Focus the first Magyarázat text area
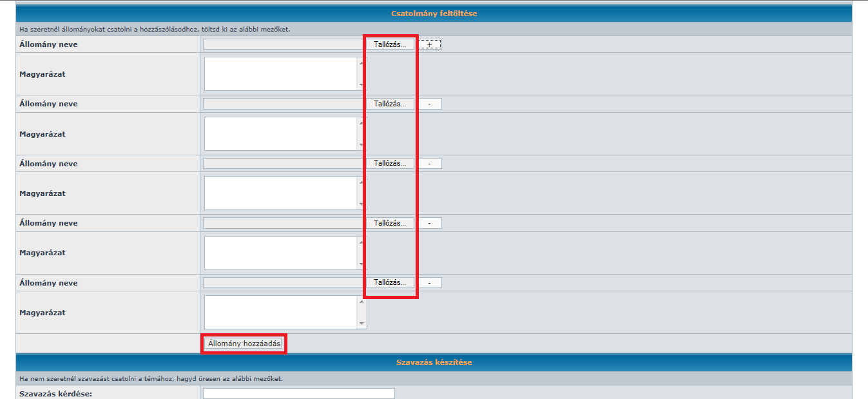The height and width of the screenshot is (399, 868). (x=280, y=74)
